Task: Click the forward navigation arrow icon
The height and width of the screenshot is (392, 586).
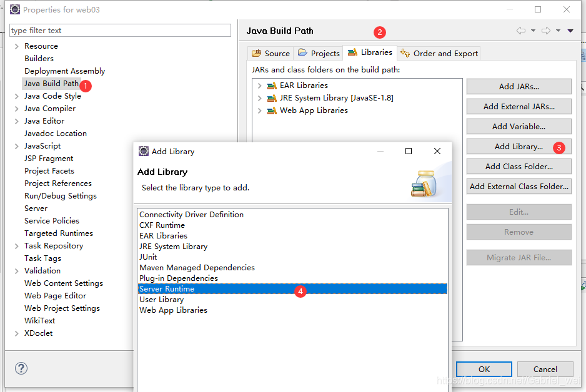Action: pyautogui.click(x=546, y=31)
